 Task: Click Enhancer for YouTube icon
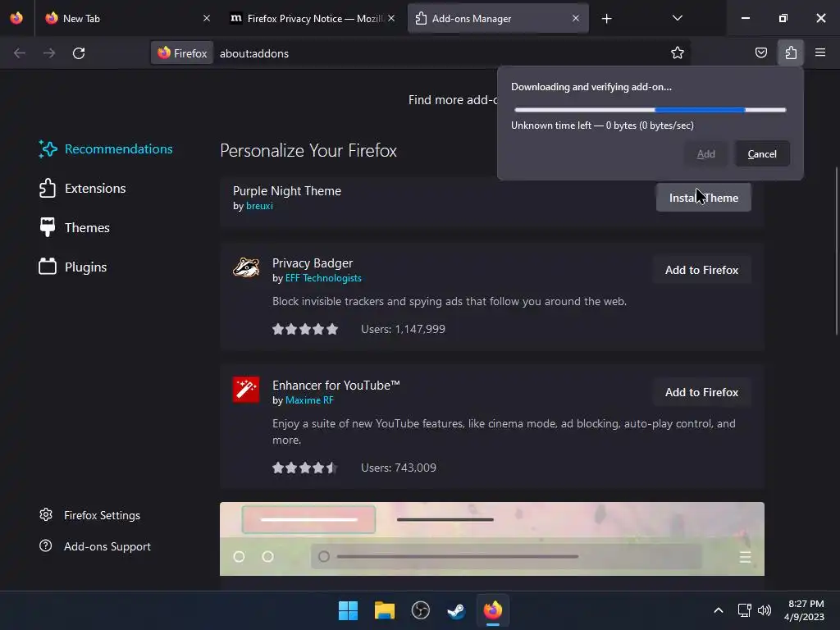tap(246, 390)
